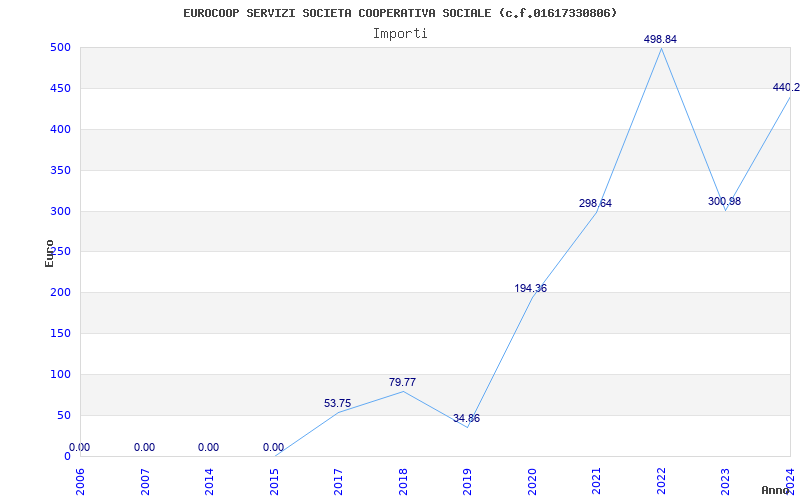Click the 2022 x-axis year label
Viewport: 800px width, 500px height.
coord(661,482)
